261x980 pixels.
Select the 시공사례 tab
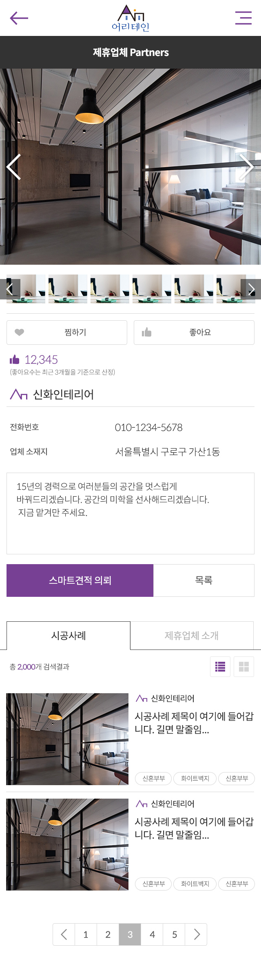pyautogui.click(x=69, y=636)
